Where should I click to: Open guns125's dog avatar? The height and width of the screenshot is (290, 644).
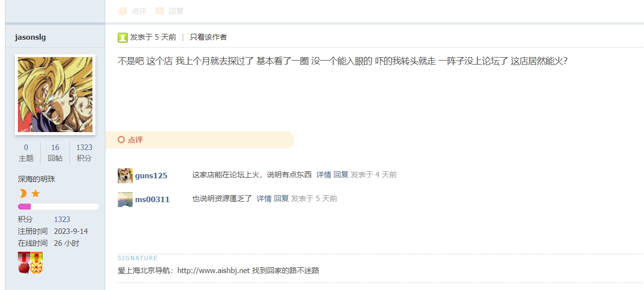point(125,175)
